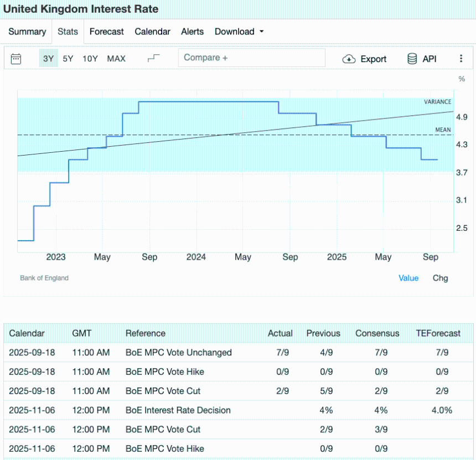476x460 pixels.
Task: Expand the Download dropdown menu
Action: 239,32
